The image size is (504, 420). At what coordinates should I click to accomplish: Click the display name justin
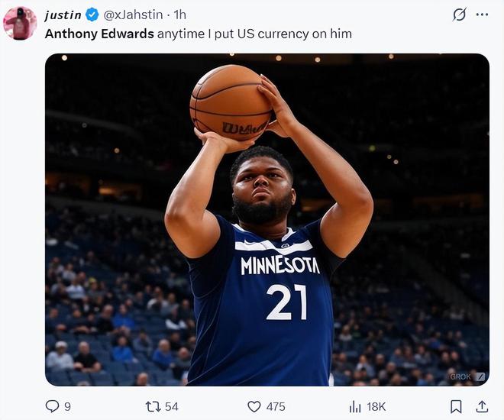63,15
